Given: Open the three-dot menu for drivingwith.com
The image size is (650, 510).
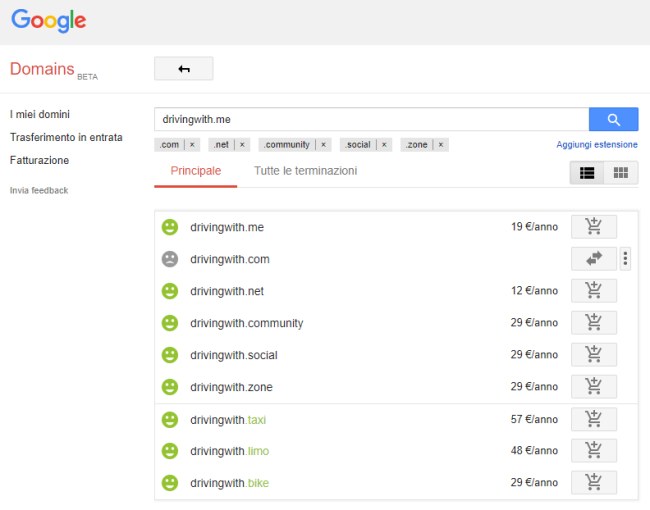Looking at the screenshot, I should tap(626, 259).
